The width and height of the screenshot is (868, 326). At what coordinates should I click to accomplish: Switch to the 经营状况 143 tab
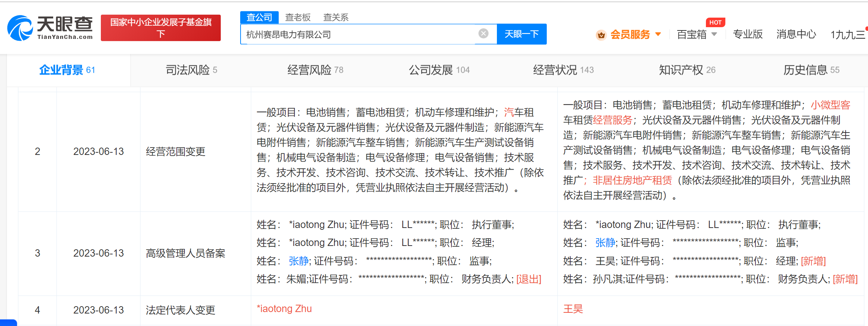(x=564, y=70)
